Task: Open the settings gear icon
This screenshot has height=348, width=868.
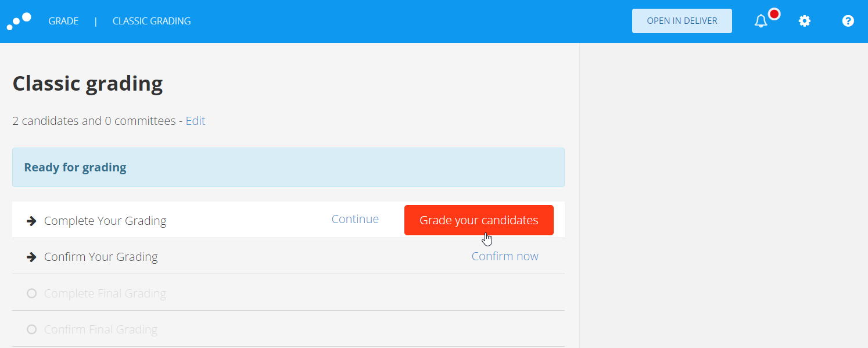Action: [x=804, y=21]
